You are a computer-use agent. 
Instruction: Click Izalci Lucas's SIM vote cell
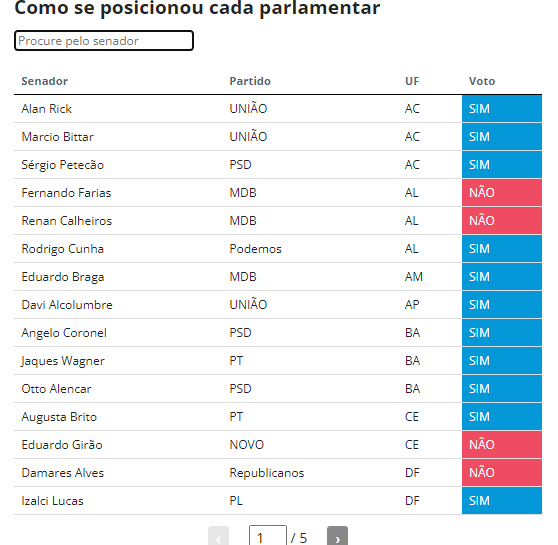502,501
